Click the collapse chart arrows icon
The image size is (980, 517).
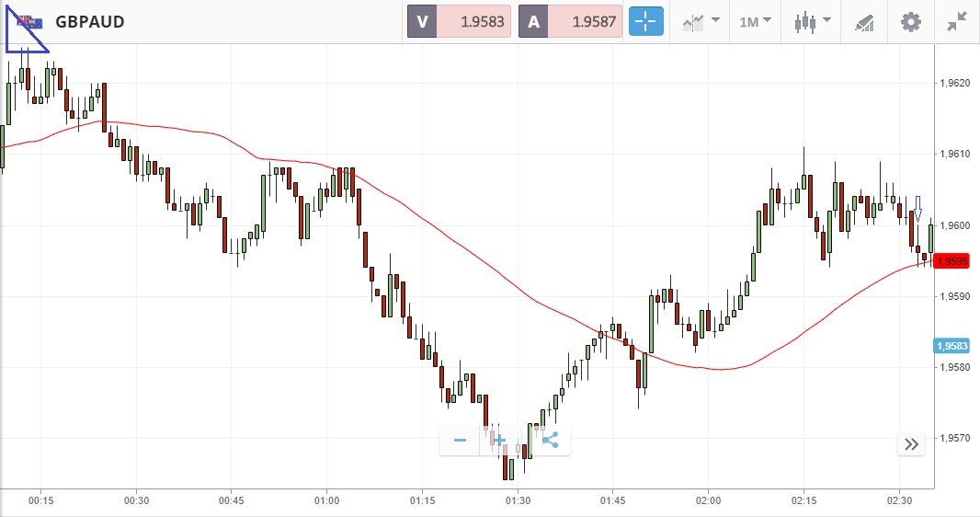957,21
